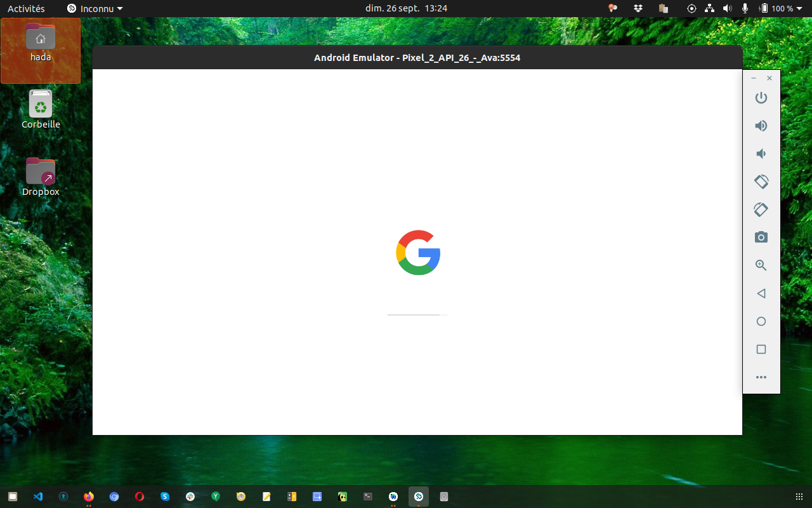Tap the emulator Home circle button
Image resolution: width=812 pixels, height=508 pixels.
click(761, 321)
